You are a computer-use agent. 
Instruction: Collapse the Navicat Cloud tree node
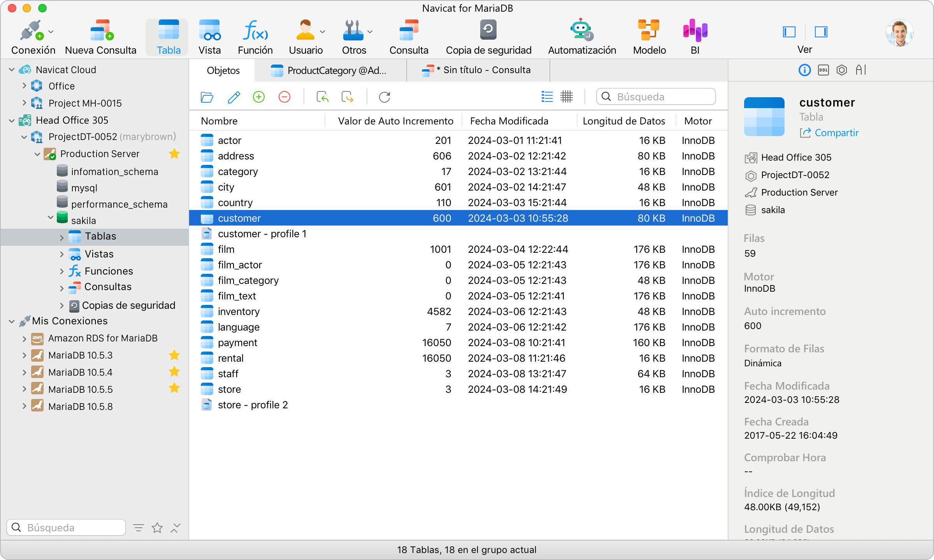[12, 70]
